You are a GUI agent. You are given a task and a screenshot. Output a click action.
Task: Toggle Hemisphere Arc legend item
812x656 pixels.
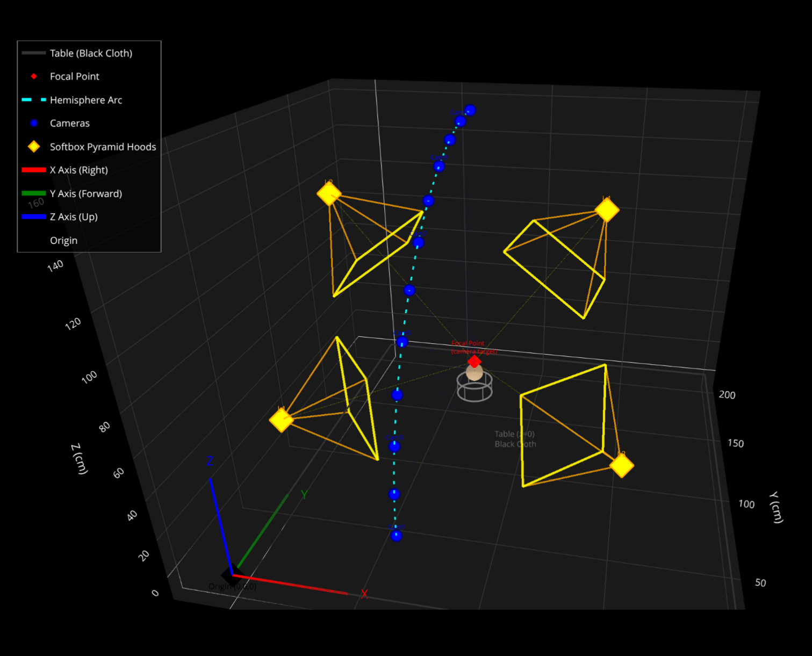click(89, 100)
